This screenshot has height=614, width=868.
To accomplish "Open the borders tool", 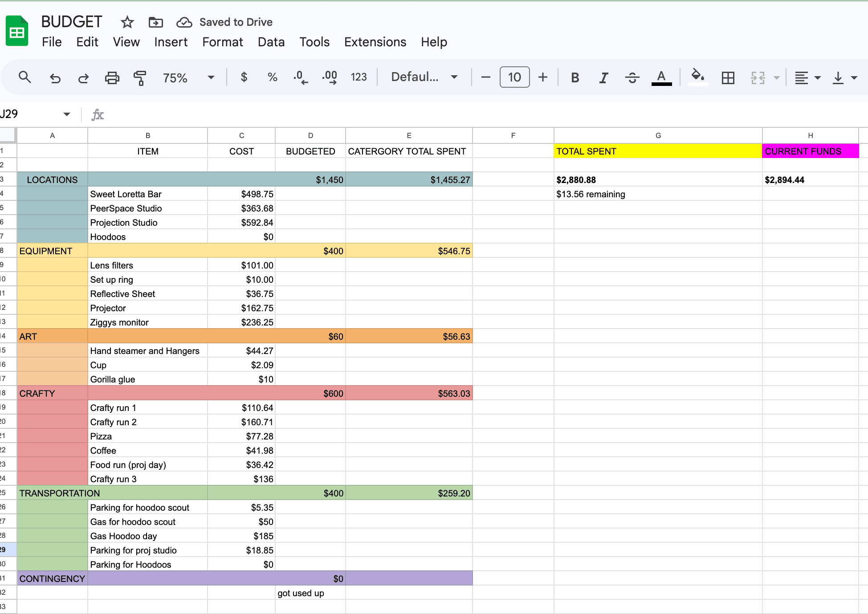I will pos(728,78).
